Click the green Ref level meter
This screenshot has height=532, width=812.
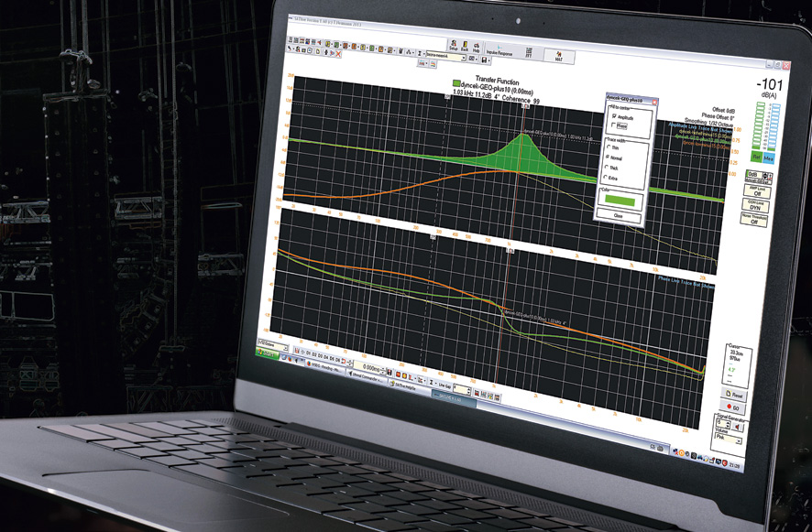760,125
